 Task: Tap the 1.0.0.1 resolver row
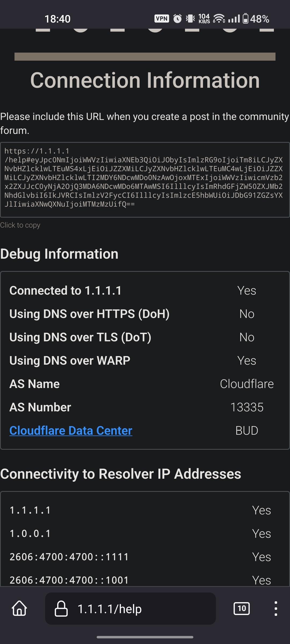(x=145, y=533)
